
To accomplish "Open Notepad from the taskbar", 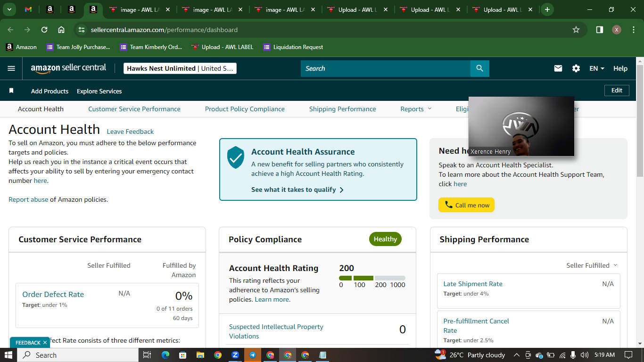I will tap(322, 355).
